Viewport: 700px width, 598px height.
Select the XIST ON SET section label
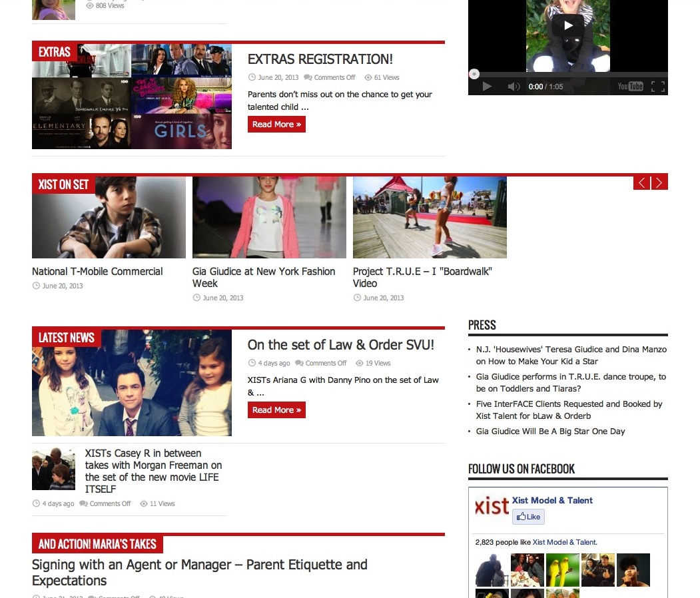[x=63, y=184]
